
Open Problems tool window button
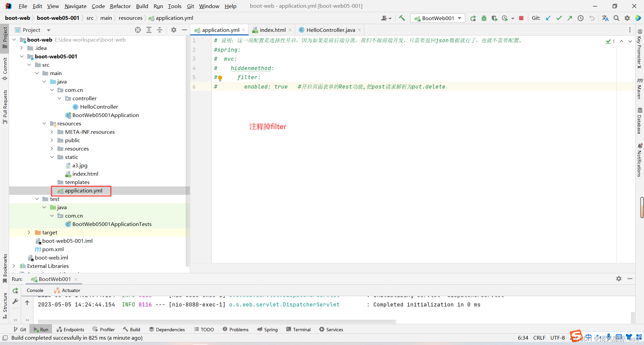tap(235, 329)
